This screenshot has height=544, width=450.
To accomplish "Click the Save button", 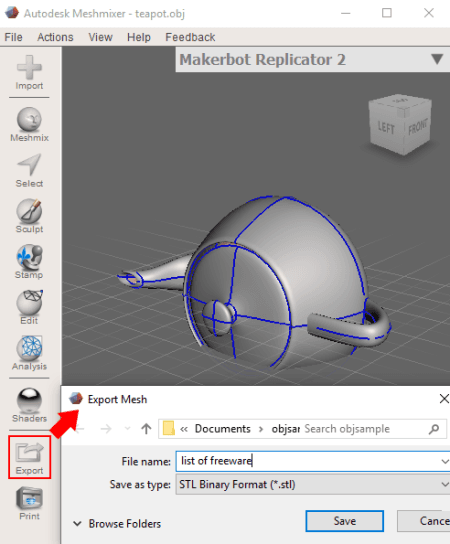I will [x=345, y=521].
